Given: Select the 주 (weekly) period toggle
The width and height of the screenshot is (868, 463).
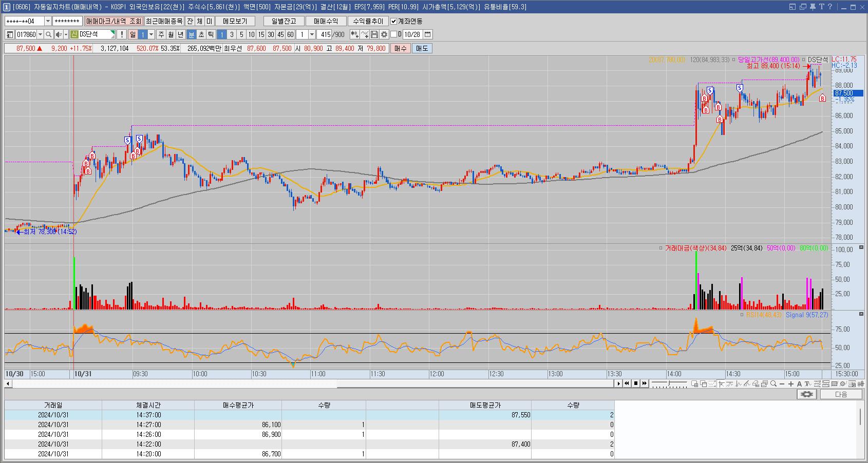Looking at the screenshot, I should tap(161, 34).
